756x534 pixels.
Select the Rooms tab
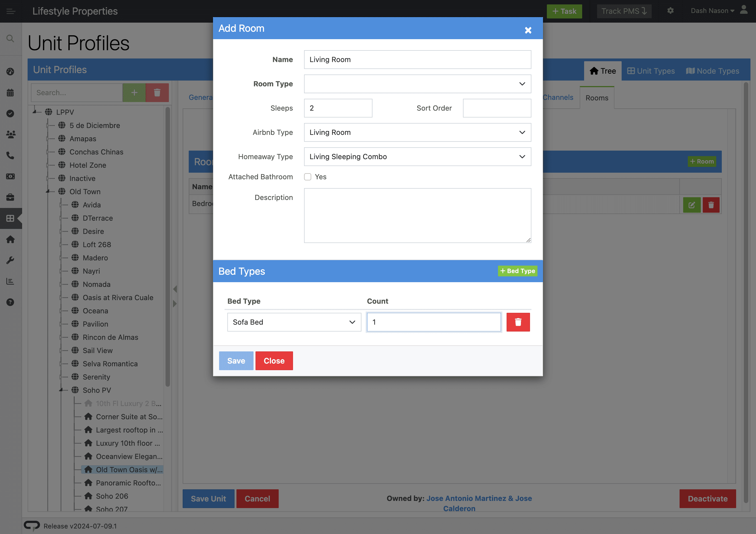tap(597, 98)
